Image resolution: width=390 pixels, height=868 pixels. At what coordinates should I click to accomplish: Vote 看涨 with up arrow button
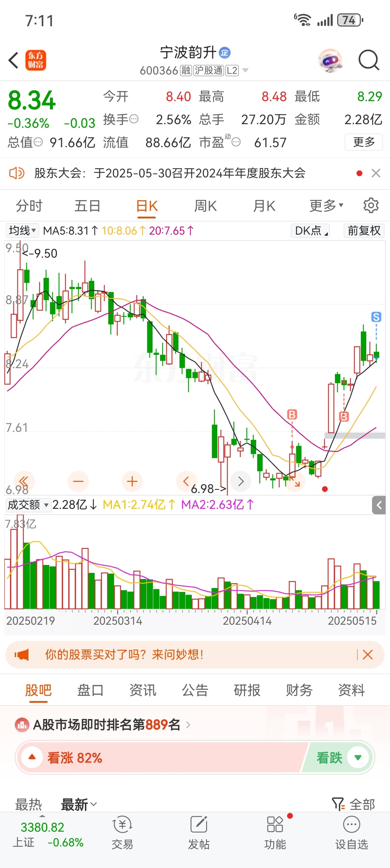(32, 757)
